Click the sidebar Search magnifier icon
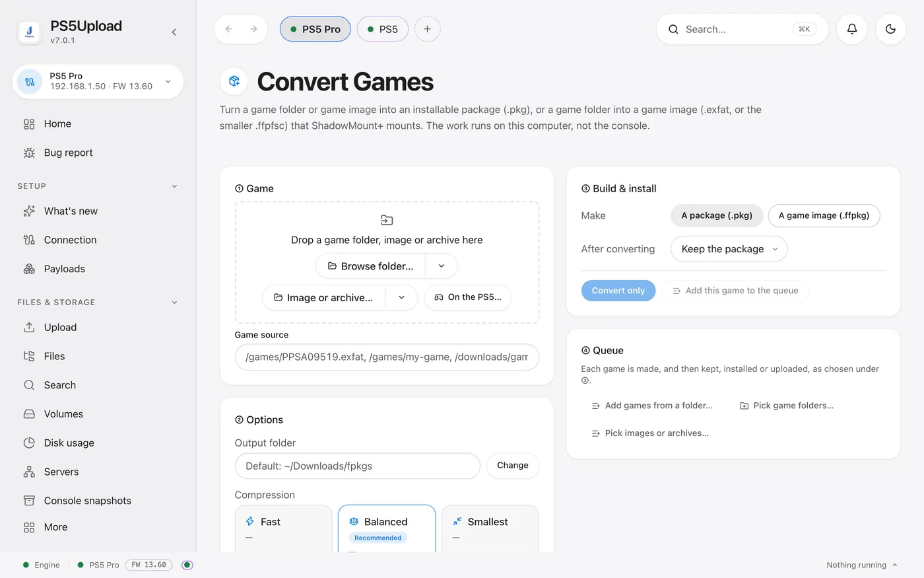The image size is (924, 578). pos(29,385)
